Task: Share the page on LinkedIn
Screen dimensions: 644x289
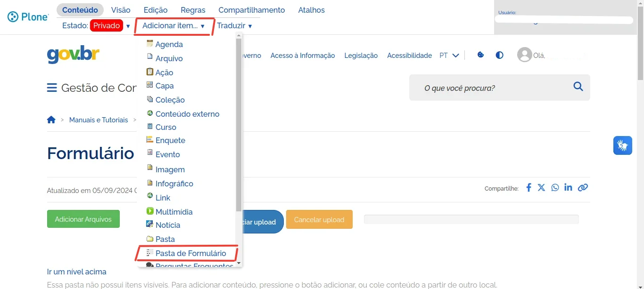Action: click(568, 187)
